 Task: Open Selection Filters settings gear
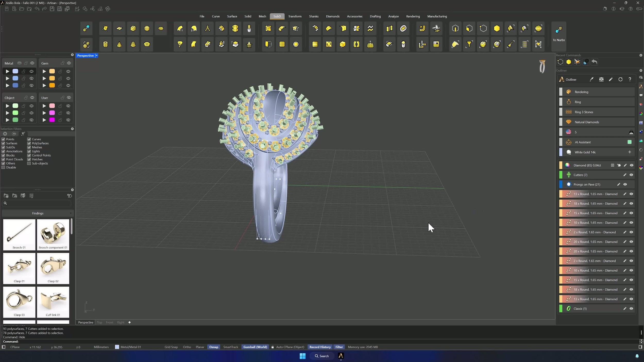pos(72,129)
